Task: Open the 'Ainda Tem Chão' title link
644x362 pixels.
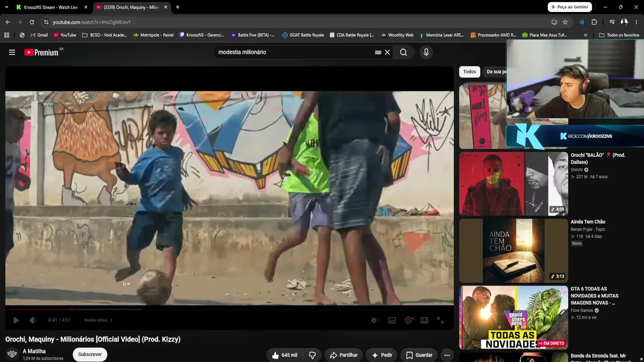Action: tap(588, 222)
